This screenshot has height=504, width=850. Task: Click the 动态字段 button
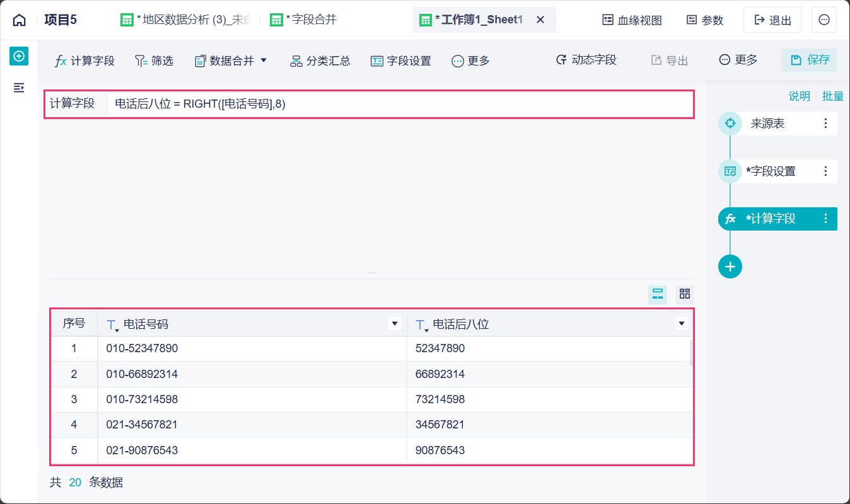pos(586,60)
